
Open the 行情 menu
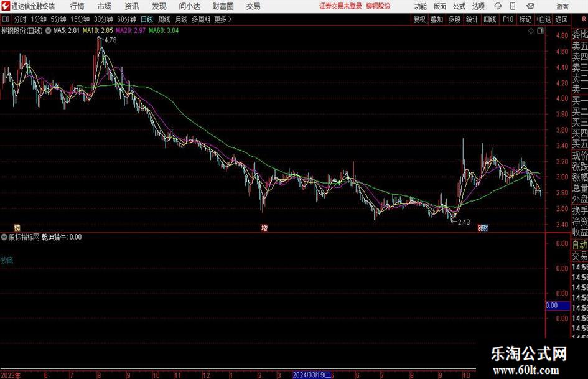point(77,6)
